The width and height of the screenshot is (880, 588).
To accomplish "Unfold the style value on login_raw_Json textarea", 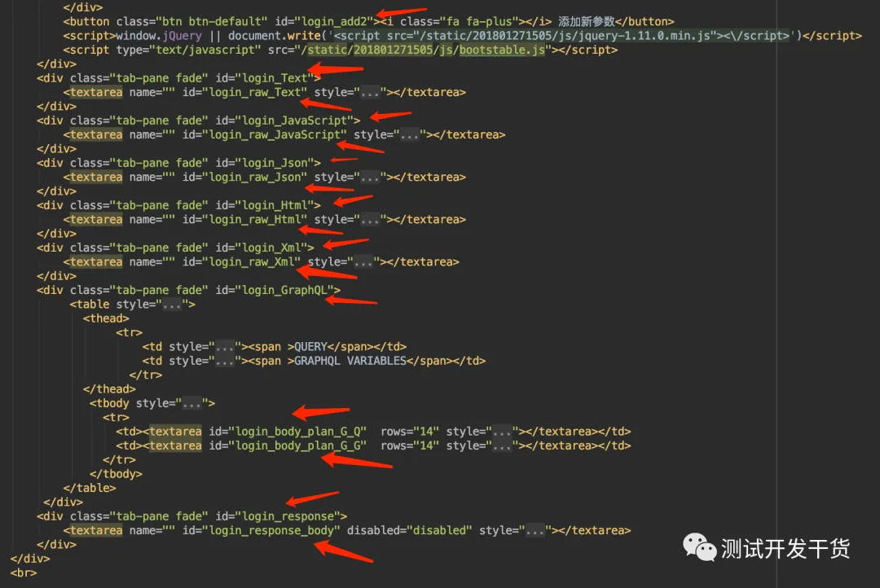I will pyautogui.click(x=370, y=178).
